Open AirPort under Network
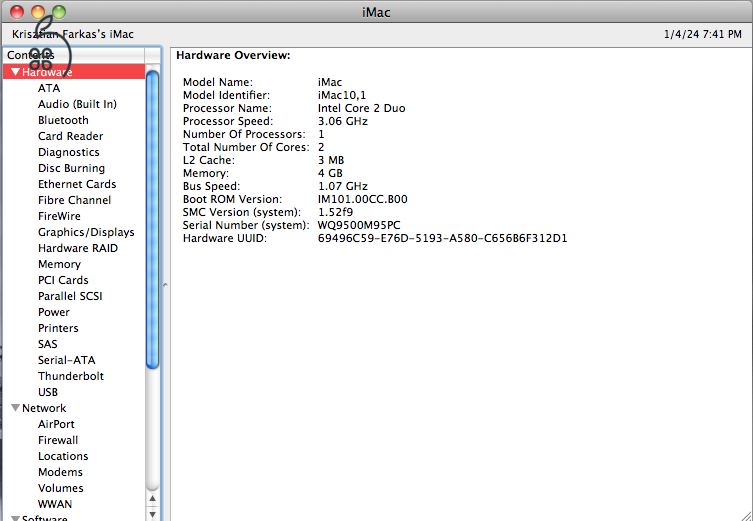 point(56,424)
